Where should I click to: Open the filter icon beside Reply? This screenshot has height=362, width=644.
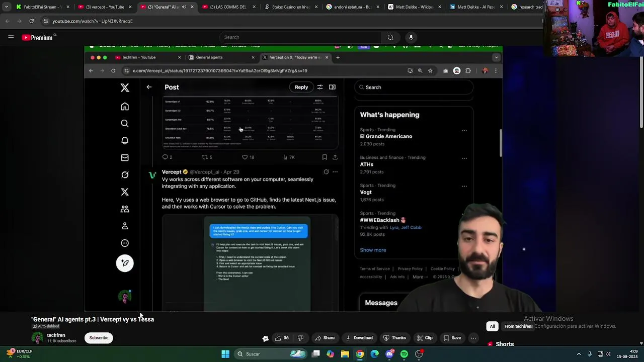coord(320,87)
